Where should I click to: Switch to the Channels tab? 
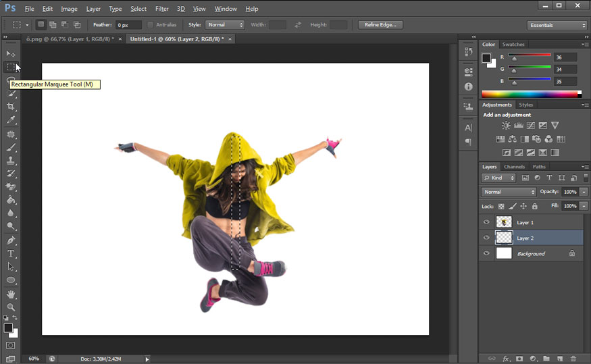(x=514, y=167)
